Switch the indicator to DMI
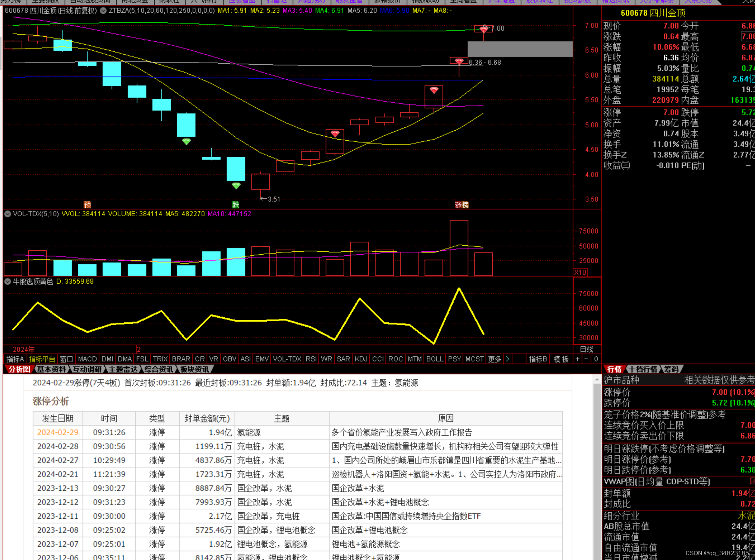Viewport: 755px width, 560px height. (x=107, y=359)
